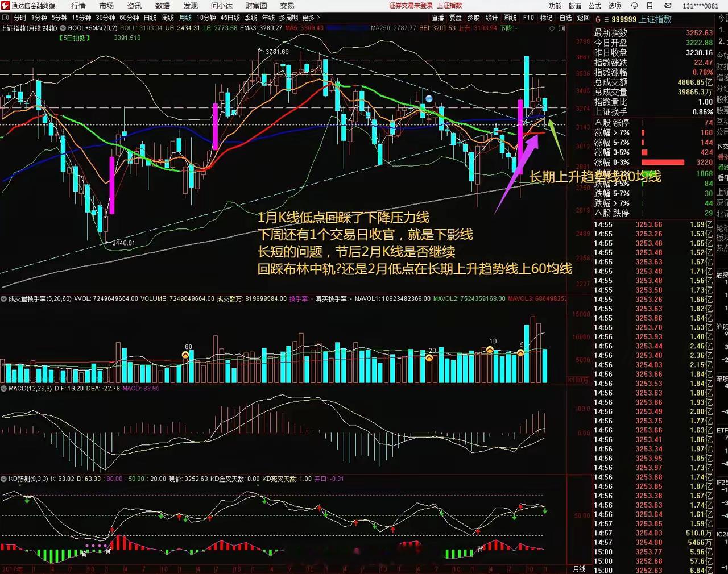Click the 成交量换手率(5,20,60) indicator label

40,298
